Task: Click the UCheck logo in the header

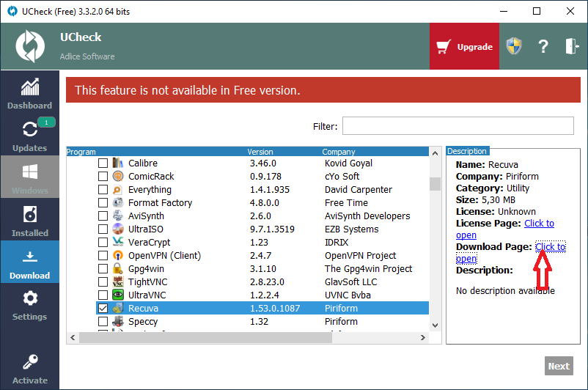Action: [30, 46]
